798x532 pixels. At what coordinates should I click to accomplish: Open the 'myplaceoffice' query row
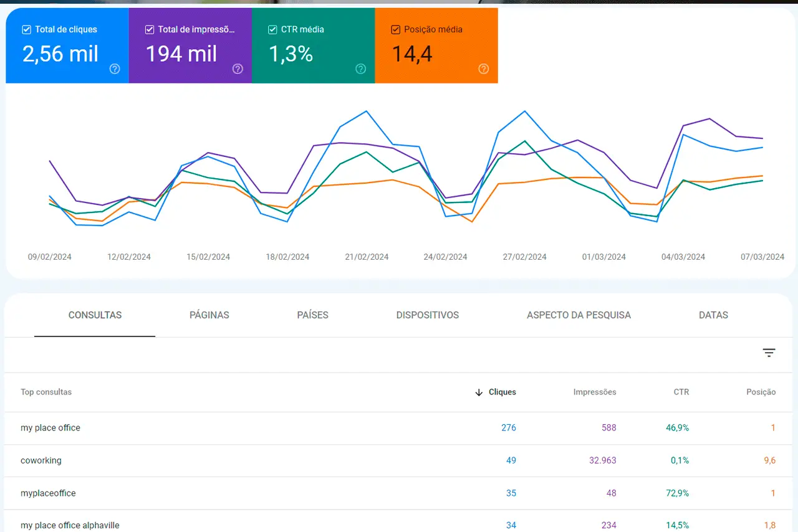[398, 493]
